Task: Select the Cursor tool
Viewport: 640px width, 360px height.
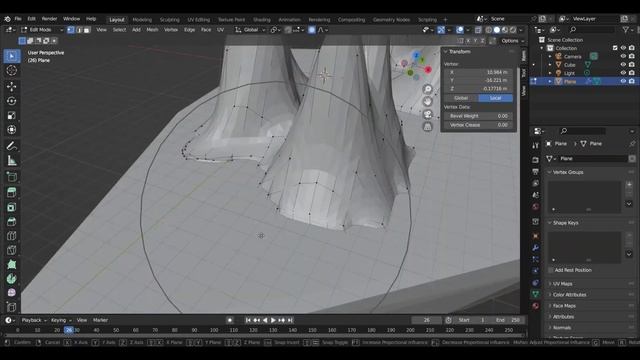Action: click(12, 70)
